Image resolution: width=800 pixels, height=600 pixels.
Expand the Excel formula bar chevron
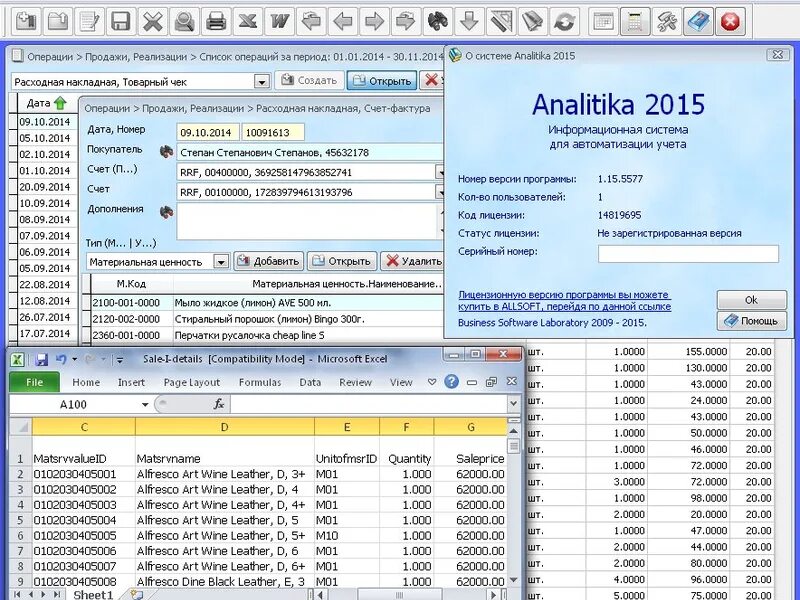pyautogui.click(x=514, y=404)
